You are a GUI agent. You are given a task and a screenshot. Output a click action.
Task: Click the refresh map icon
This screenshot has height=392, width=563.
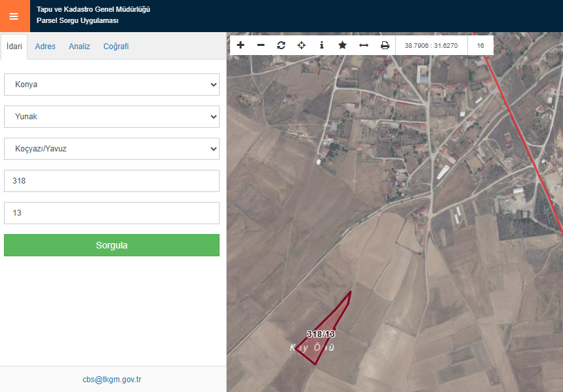click(x=281, y=45)
